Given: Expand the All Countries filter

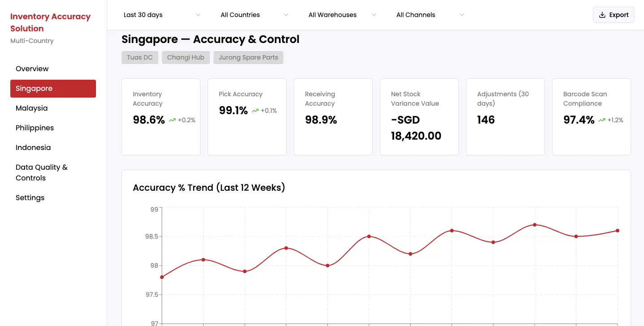Looking at the screenshot, I should click(254, 15).
